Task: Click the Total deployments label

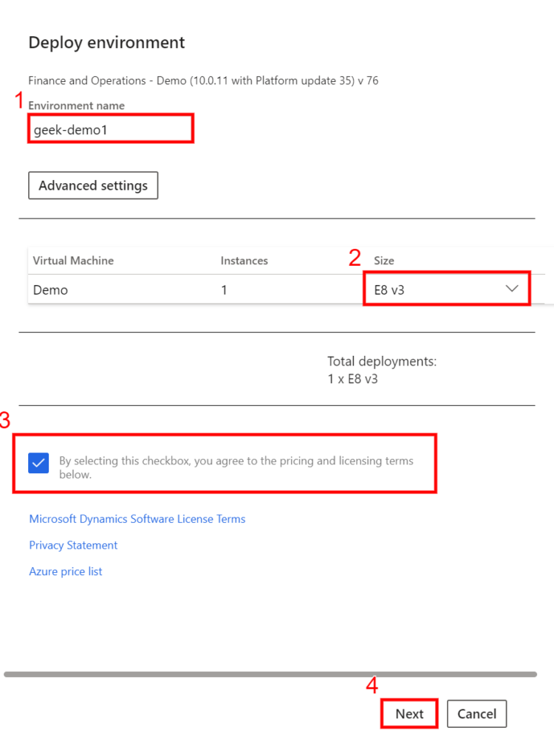Action: tap(382, 361)
